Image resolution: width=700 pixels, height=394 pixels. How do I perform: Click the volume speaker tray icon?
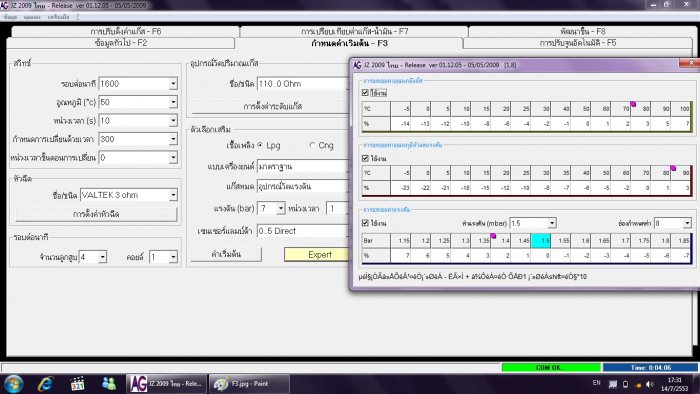650,384
